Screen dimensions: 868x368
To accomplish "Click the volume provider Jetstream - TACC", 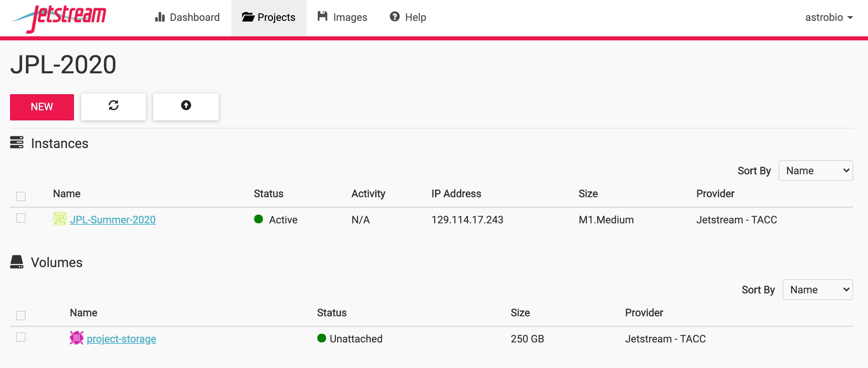I will point(665,339).
